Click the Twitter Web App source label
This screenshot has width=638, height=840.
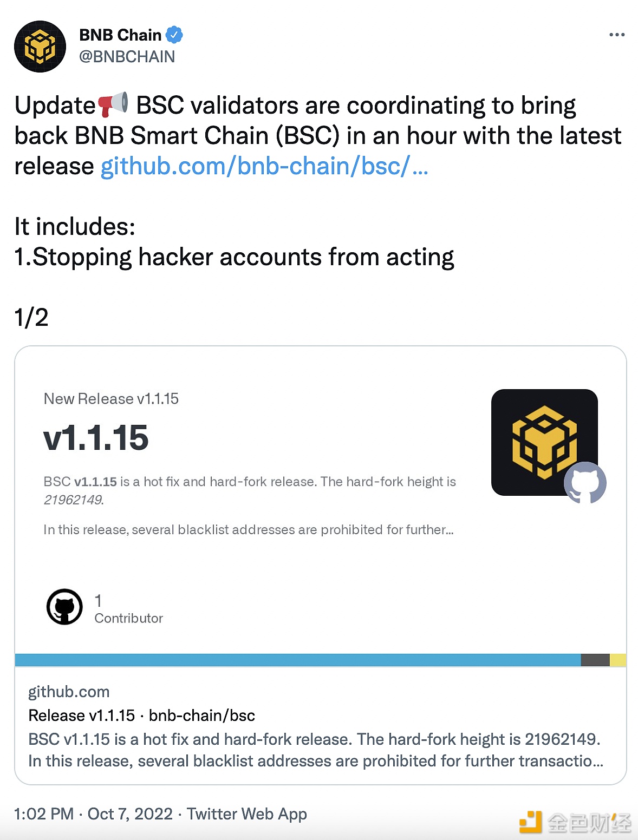[x=247, y=814]
